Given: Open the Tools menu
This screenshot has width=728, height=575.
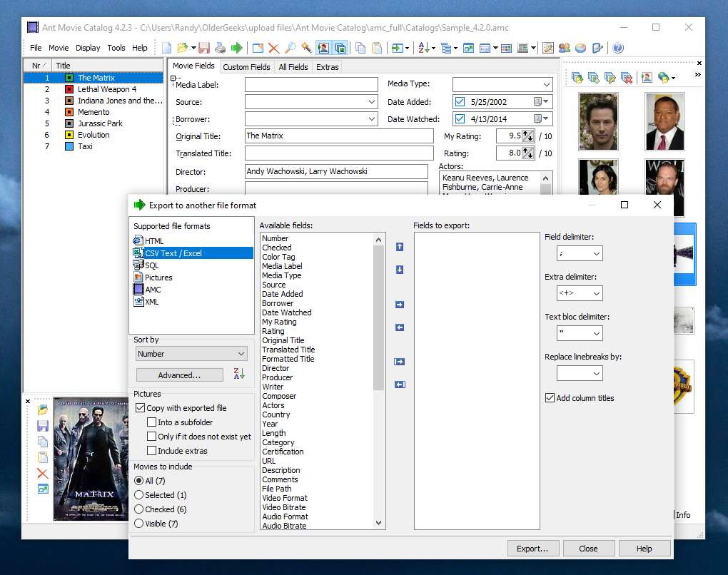Looking at the screenshot, I should (x=116, y=48).
